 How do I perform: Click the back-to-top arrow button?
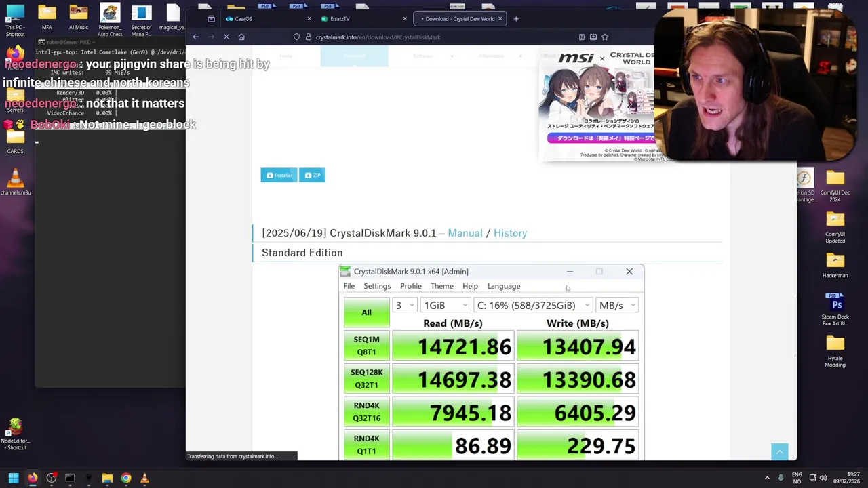click(780, 452)
